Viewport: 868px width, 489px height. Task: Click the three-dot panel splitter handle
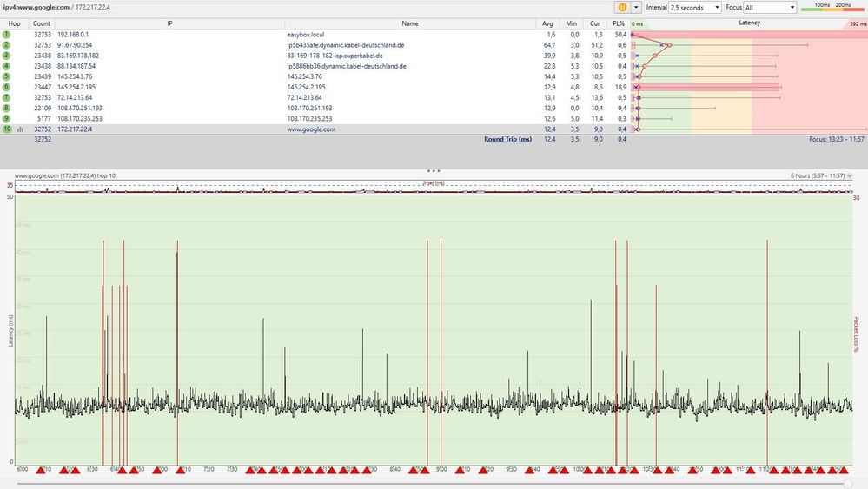click(434, 170)
